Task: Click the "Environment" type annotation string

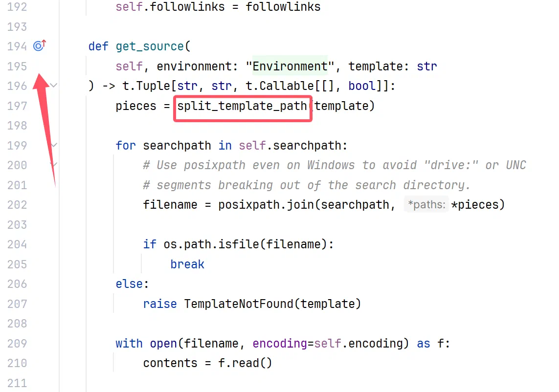Action: (x=290, y=66)
